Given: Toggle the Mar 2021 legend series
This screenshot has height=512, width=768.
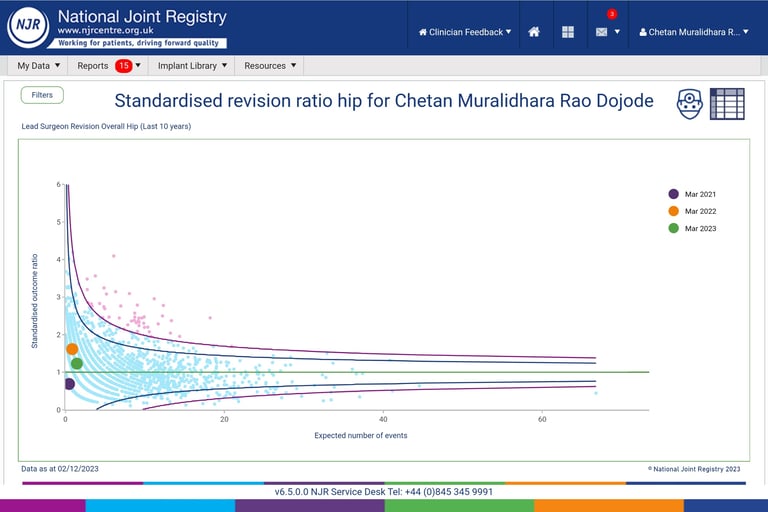Looking at the screenshot, I should (x=692, y=194).
